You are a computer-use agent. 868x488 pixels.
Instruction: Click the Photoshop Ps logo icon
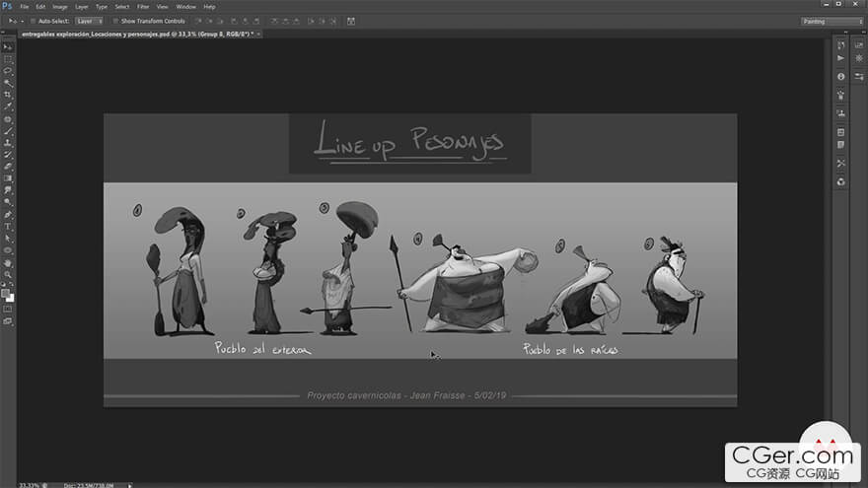[7, 6]
